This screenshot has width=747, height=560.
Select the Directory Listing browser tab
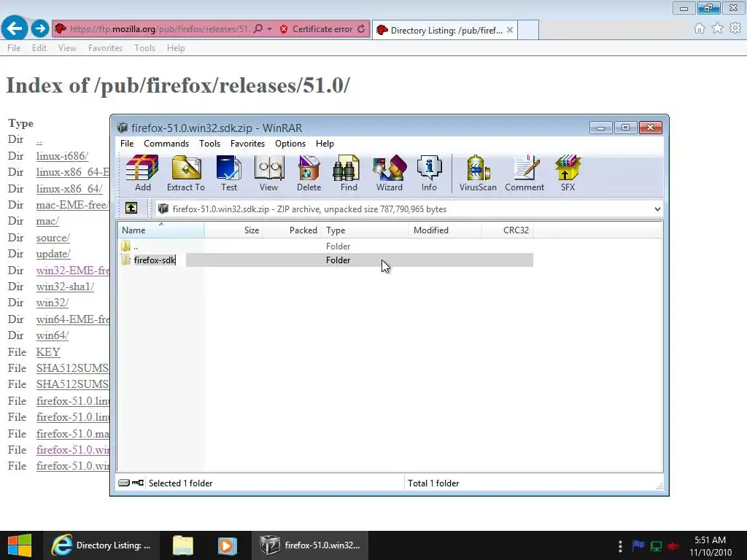445,30
